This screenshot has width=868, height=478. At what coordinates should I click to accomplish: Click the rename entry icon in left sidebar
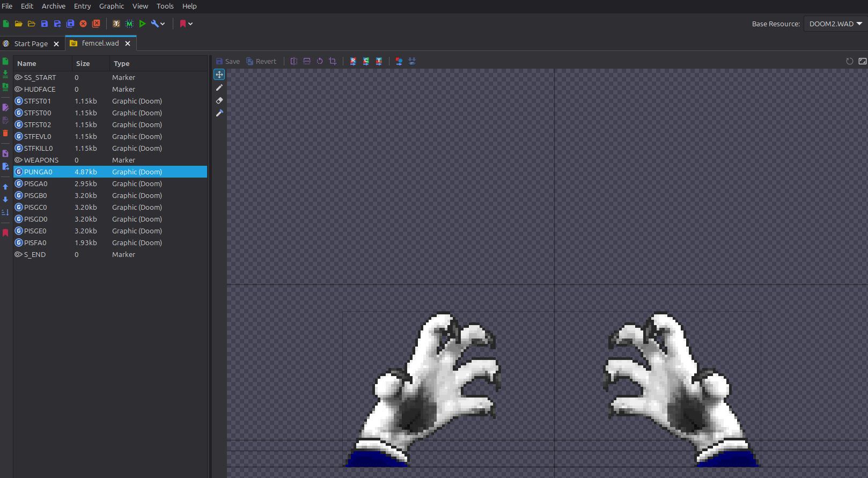[5, 107]
